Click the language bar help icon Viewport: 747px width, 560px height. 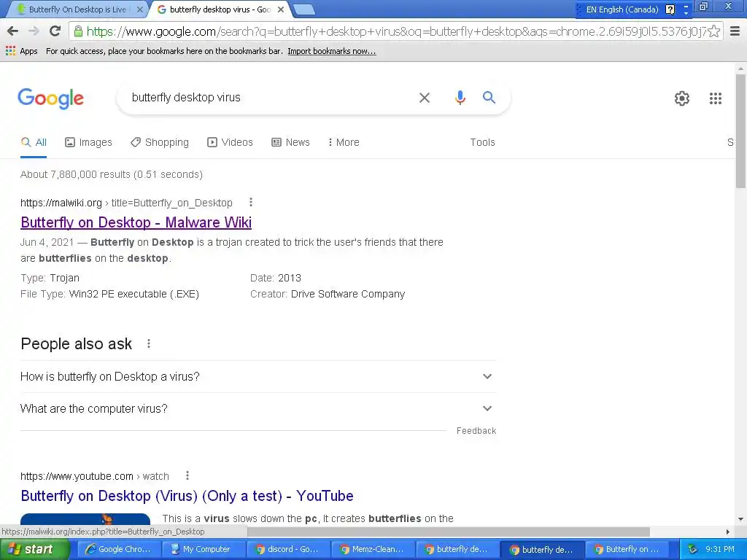tap(670, 9)
